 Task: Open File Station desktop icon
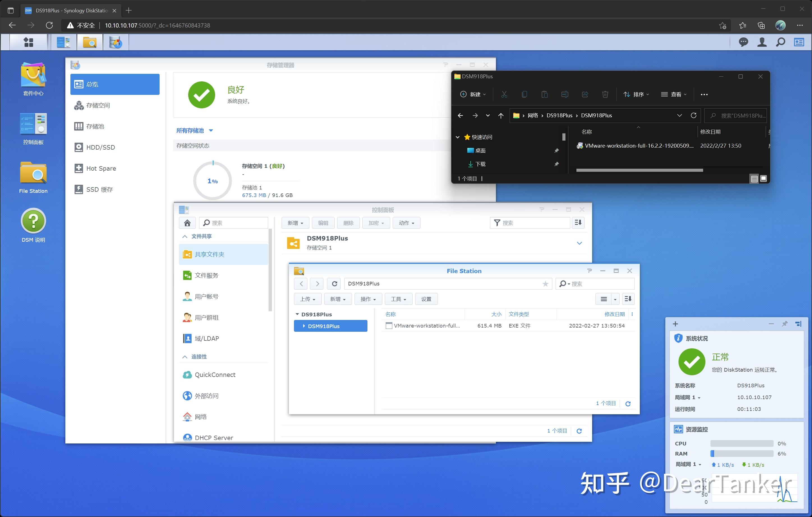pyautogui.click(x=33, y=177)
